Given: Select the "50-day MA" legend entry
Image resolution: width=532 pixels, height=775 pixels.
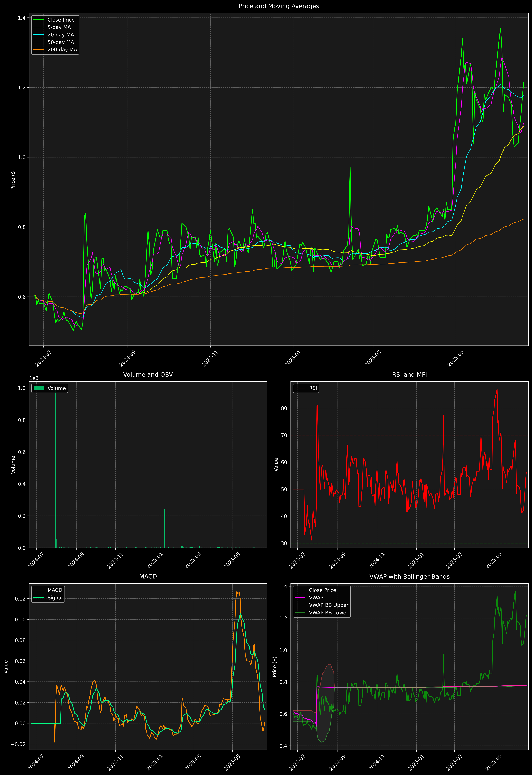Looking at the screenshot, I should coord(61,42).
